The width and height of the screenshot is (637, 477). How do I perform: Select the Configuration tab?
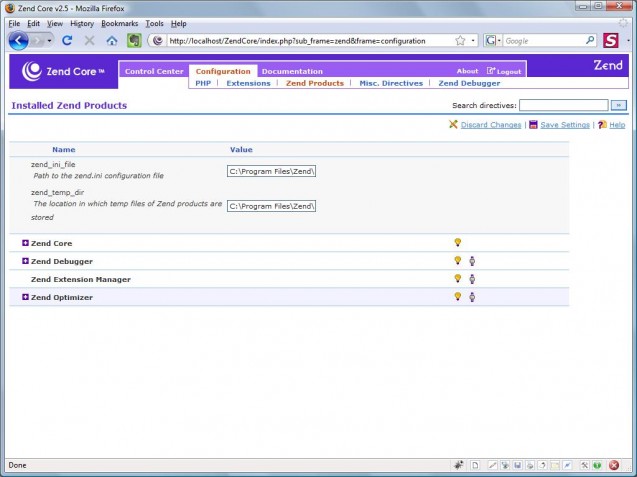coord(223,71)
